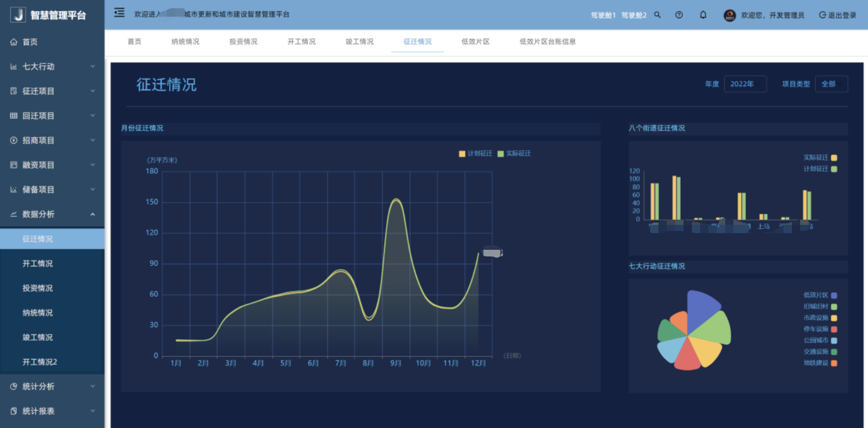
Task: Toggle 实际征迁 legend in monthly chart
Action: (x=514, y=154)
